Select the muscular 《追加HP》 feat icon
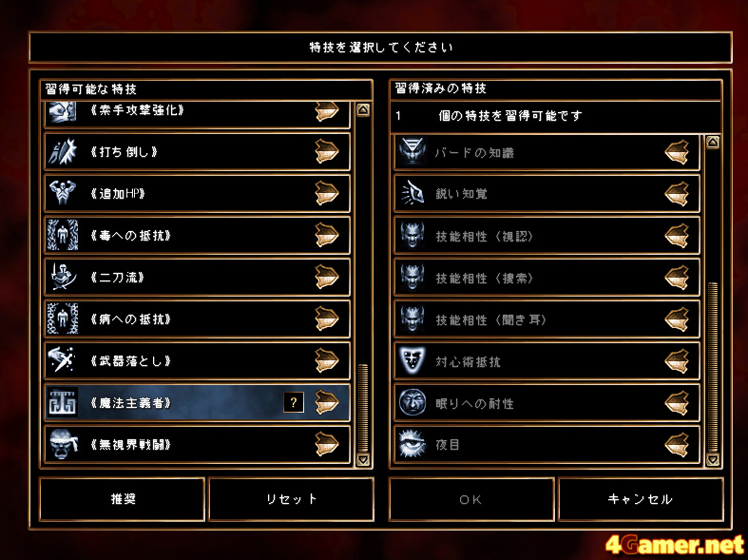 [x=63, y=193]
